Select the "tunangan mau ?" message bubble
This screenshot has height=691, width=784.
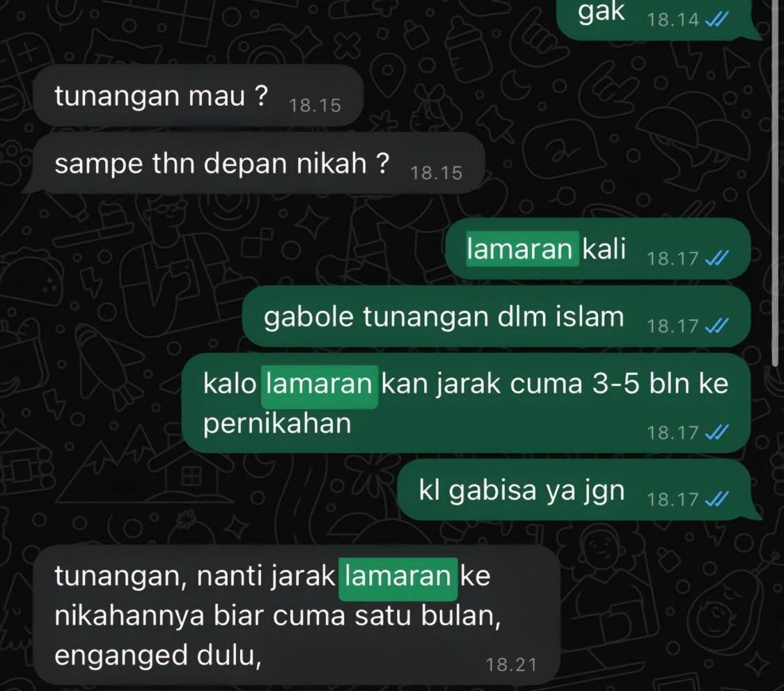click(x=198, y=95)
